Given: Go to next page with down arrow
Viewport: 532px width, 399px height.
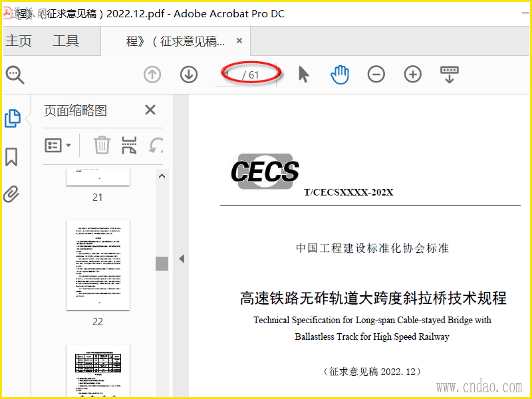Looking at the screenshot, I should pos(189,74).
